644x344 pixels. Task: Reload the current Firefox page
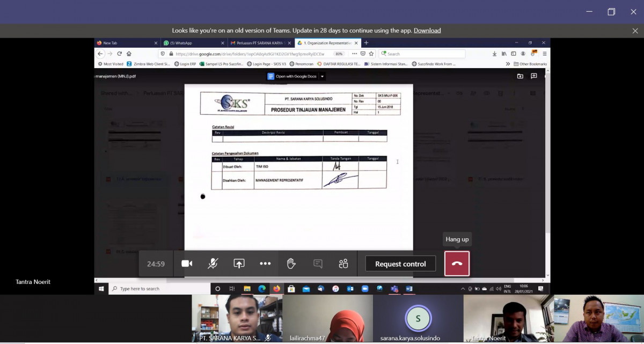120,54
